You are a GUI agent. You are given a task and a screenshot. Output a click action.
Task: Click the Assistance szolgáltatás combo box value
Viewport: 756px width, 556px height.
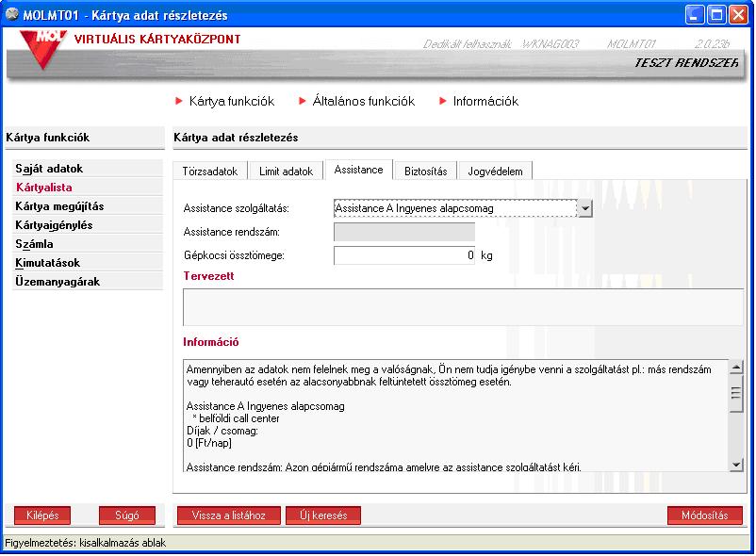click(455, 208)
